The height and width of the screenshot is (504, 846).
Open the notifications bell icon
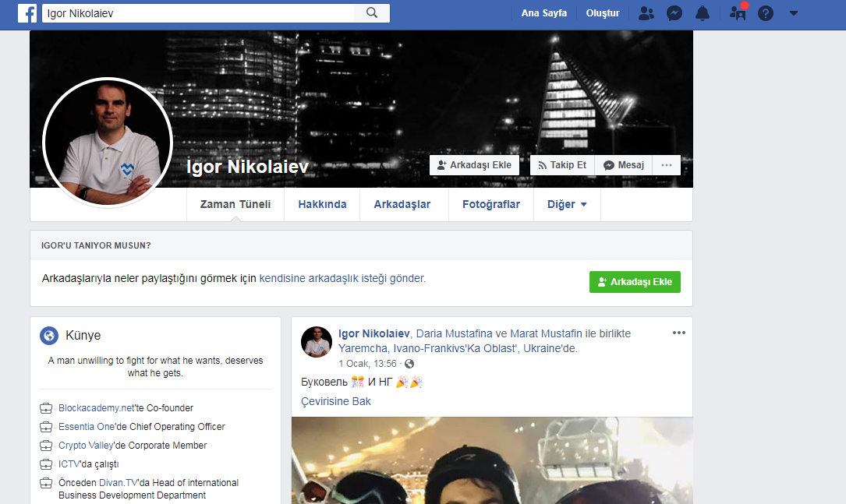click(703, 13)
